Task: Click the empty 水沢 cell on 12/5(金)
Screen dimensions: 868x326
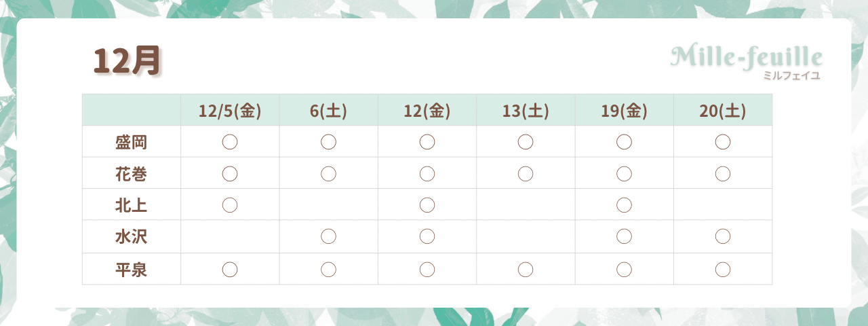Action: [230, 236]
